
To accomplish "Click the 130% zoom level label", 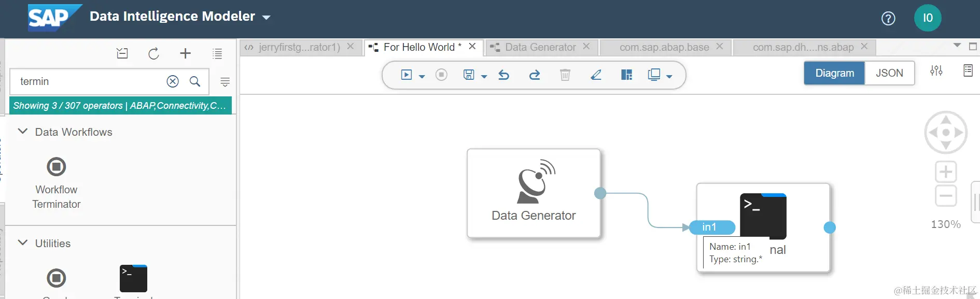I will pos(946,224).
